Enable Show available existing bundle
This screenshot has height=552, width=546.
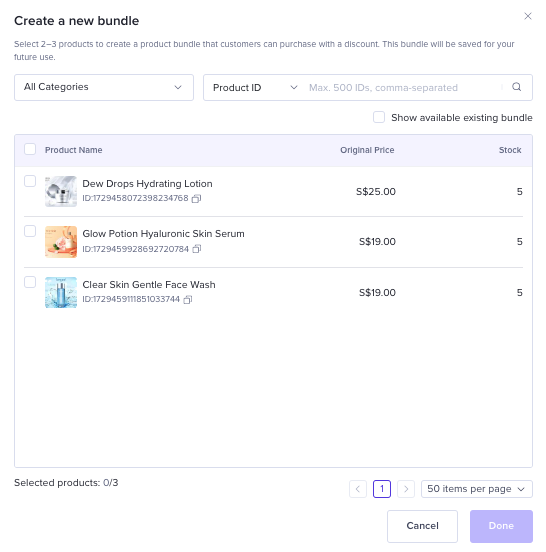[379, 117]
